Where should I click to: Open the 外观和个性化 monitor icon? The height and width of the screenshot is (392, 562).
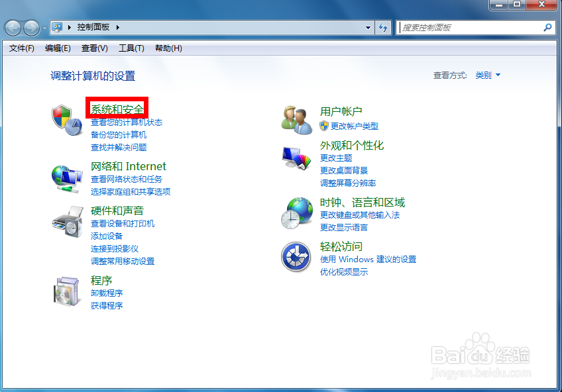[296, 158]
